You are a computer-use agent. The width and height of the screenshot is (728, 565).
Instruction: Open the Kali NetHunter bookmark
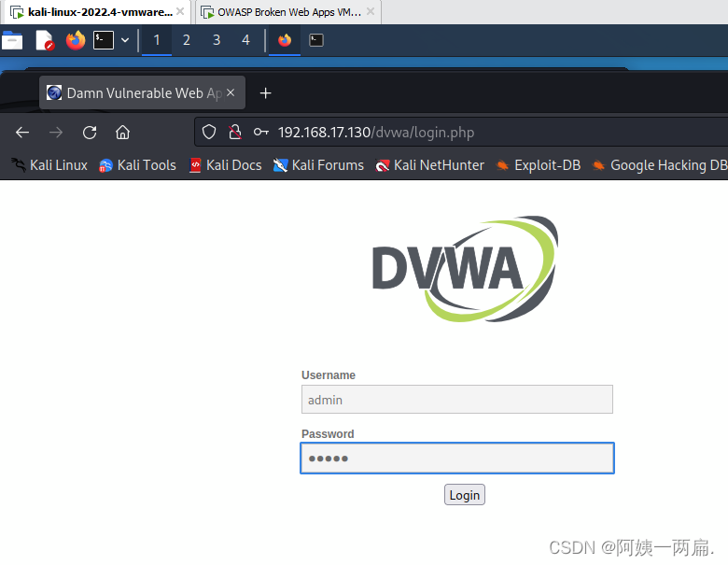[x=429, y=165]
